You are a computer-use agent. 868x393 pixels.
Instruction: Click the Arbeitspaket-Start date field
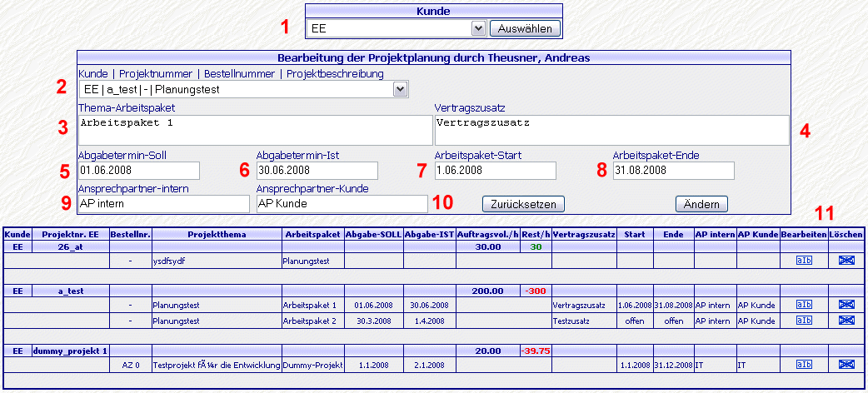(496, 171)
